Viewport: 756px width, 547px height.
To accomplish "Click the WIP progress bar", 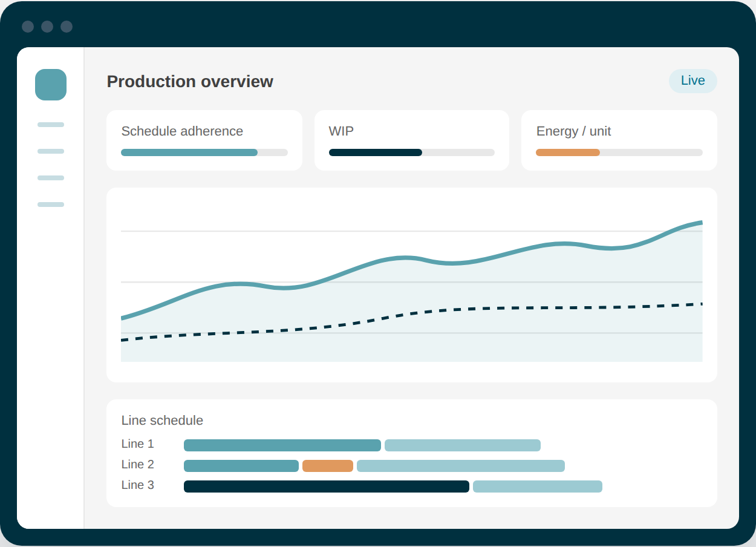I will (x=411, y=152).
